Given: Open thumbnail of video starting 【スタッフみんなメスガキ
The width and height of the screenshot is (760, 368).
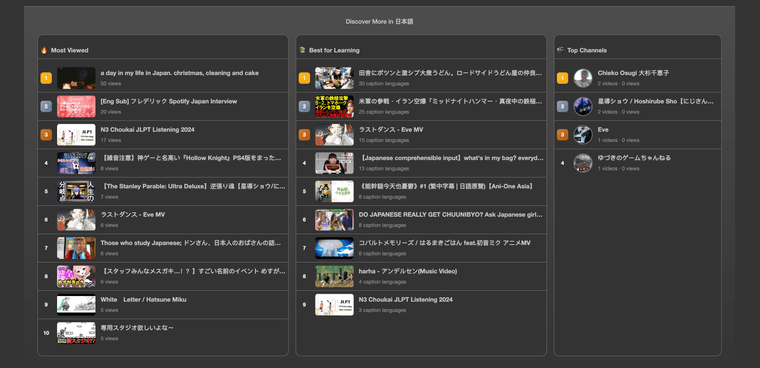Looking at the screenshot, I should 76,276.
